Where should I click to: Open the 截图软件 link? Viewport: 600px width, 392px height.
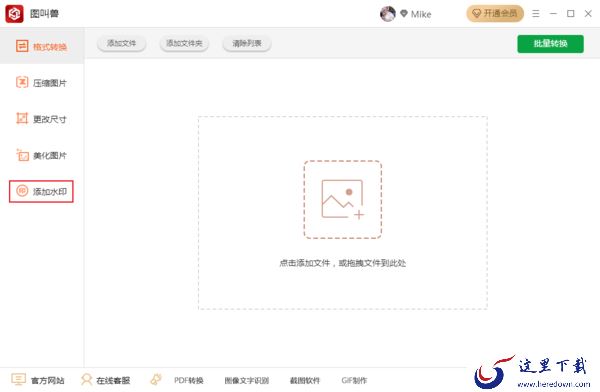[x=305, y=380]
